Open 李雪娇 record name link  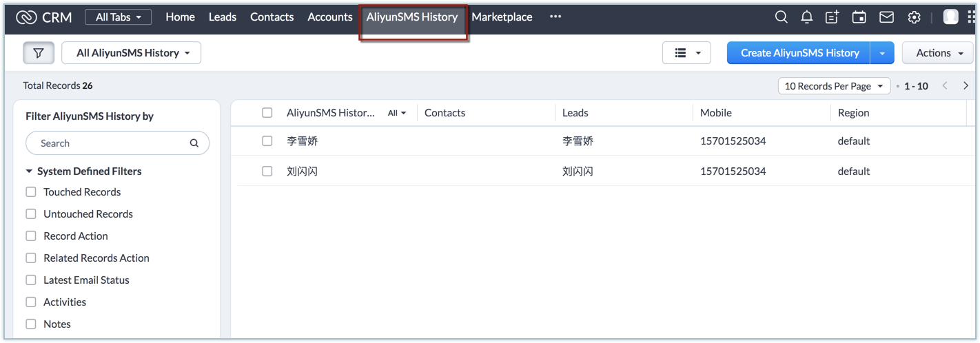pyautogui.click(x=302, y=141)
